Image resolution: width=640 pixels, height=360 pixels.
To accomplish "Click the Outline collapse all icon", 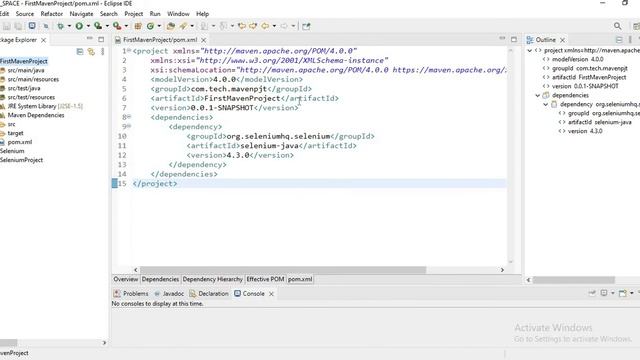I will point(619,40).
